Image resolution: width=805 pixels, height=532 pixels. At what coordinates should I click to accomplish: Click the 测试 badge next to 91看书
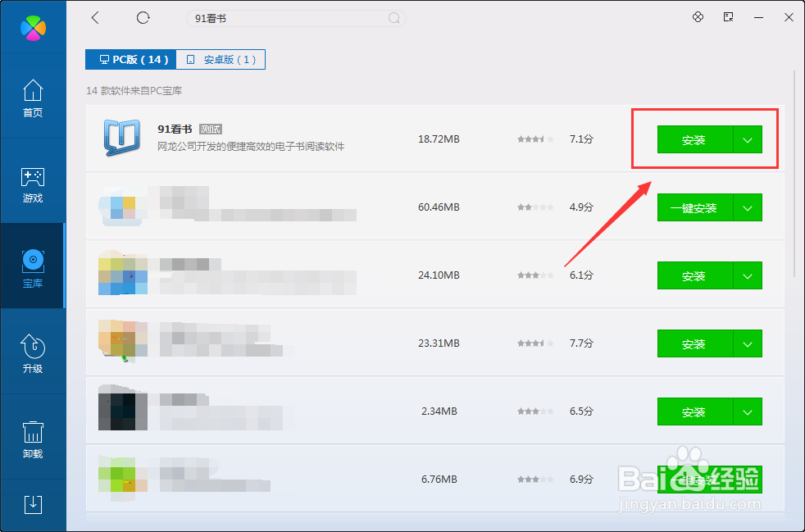click(211, 130)
